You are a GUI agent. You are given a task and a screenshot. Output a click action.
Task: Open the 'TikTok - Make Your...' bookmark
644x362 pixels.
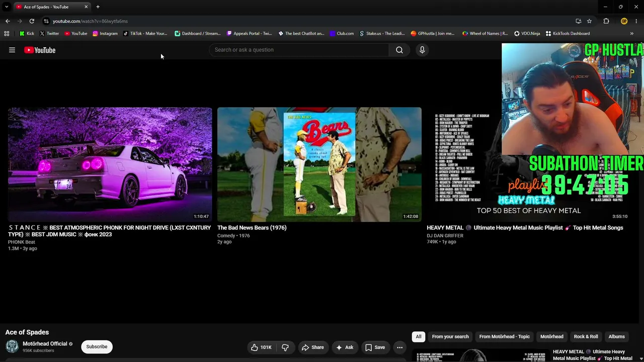145,34
